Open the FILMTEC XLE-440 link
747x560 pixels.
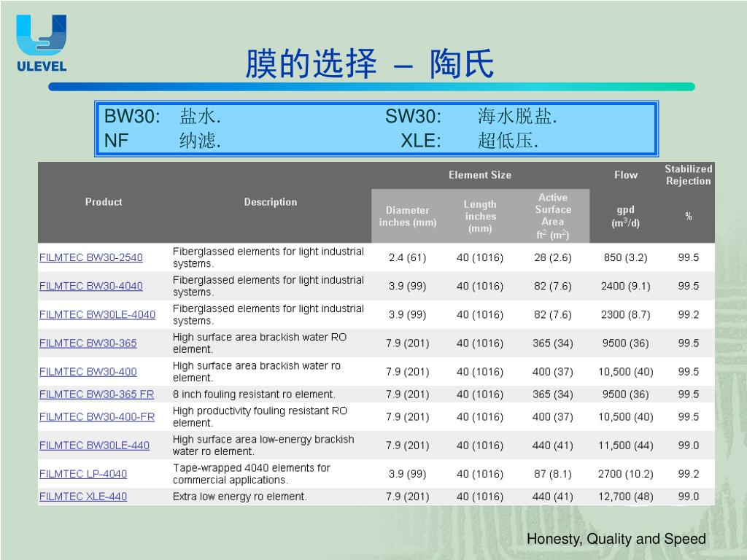[x=83, y=497]
